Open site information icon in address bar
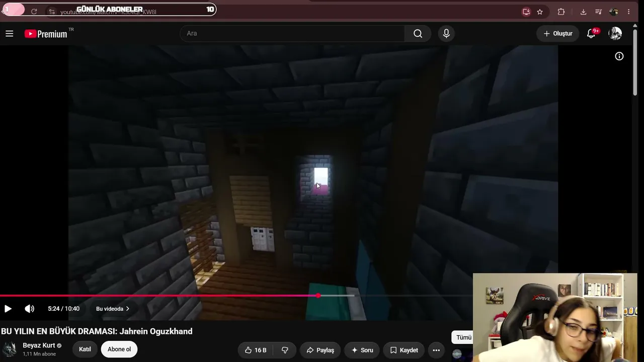Viewport: 644px width, 362px height. coord(52,12)
